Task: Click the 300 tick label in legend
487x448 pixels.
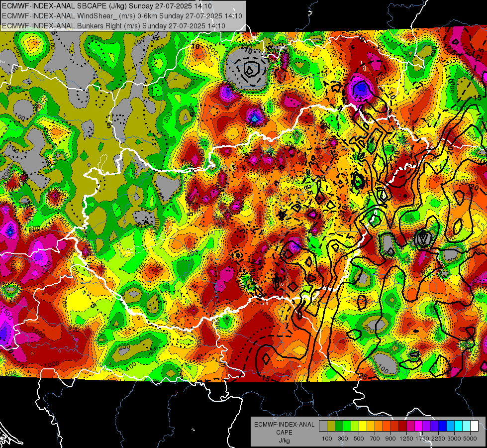Action: (x=343, y=439)
